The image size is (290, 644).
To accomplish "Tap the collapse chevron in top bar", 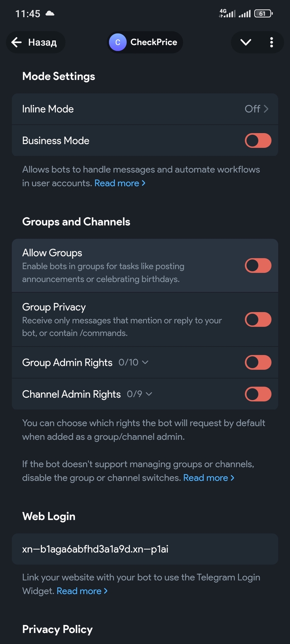I will click(246, 42).
